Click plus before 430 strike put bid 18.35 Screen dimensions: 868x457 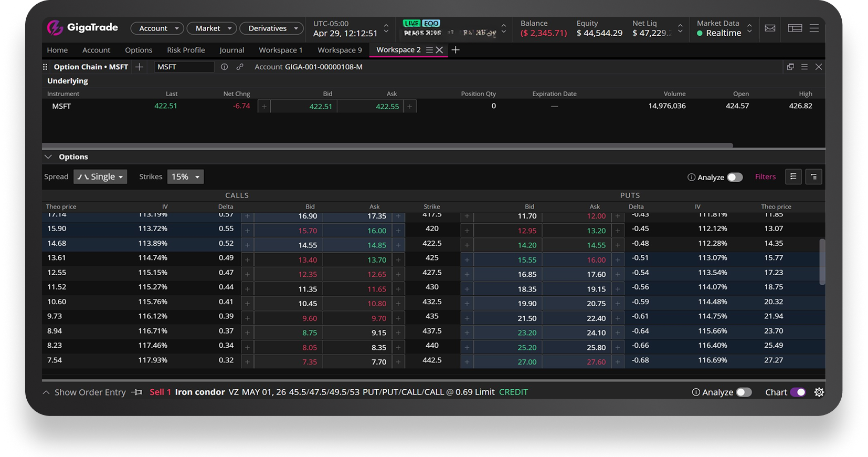click(x=467, y=289)
